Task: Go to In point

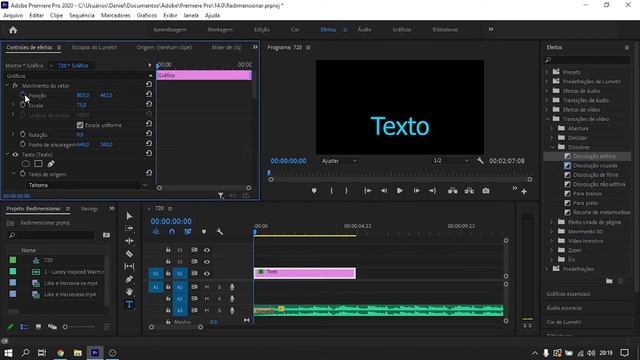Action: (x=367, y=191)
